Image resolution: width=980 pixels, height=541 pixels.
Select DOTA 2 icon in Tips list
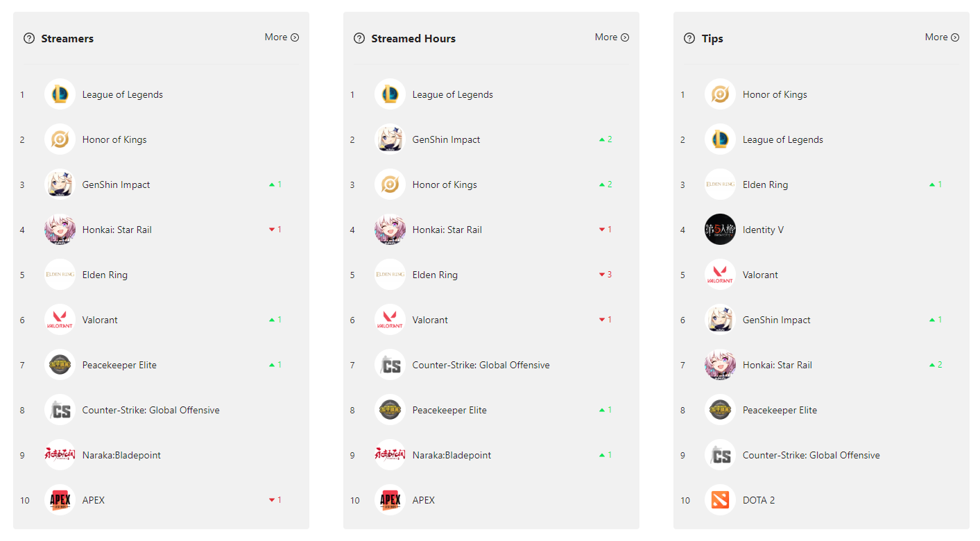pyautogui.click(x=720, y=500)
